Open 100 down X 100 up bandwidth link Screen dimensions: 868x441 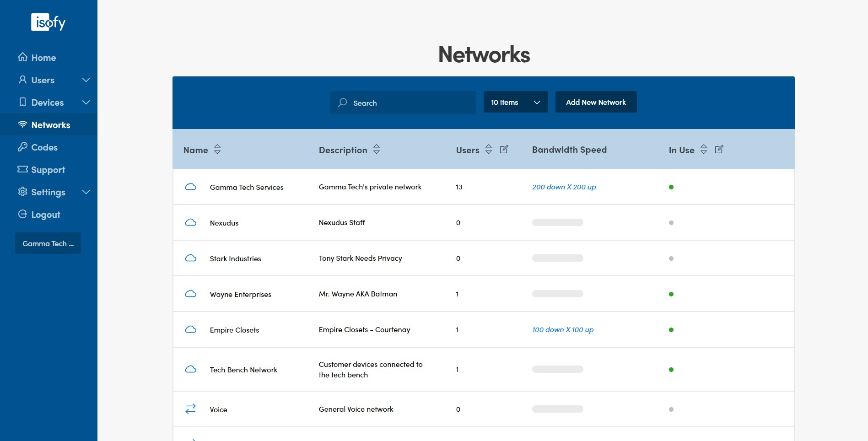point(563,329)
